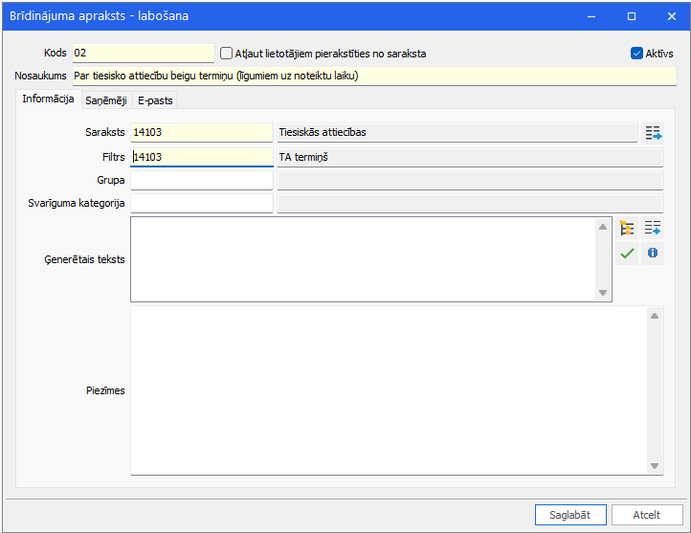The width and height of the screenshot is (691, 533).
Task: Click the TA termiņš filter description
Action: pyautogui.click(x=470, y=157)
